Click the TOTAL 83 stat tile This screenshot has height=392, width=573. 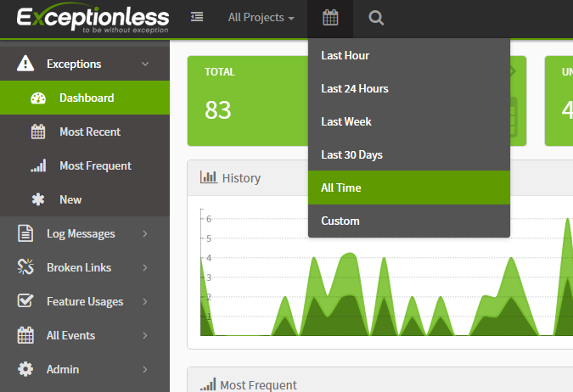[x=242, y=101]
